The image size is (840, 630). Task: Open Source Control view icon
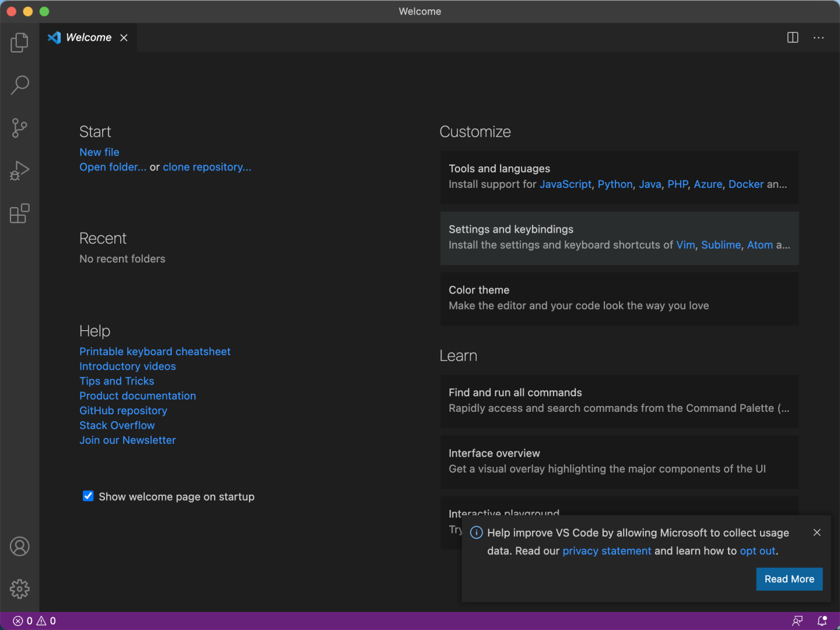pyautogui.click(x=19, y=128)
